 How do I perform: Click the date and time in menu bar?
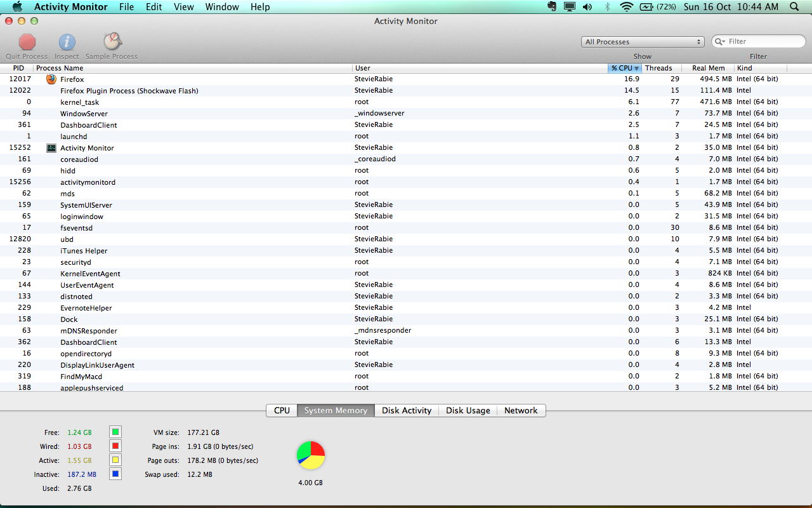pyautogui.click(x=730, y=7)
